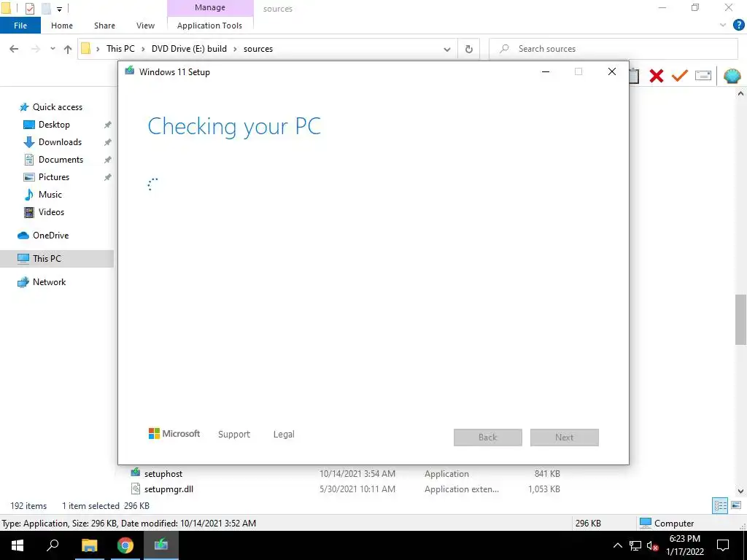
Task: Click the file list vertical scrollbar thumb
Action: (740, 319)
